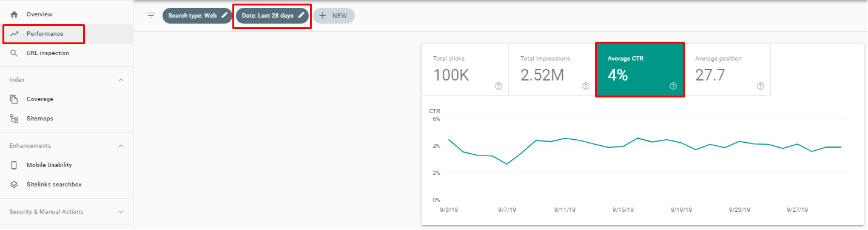The width and height of the screenshot is (868, 230).
Task: Open the Sitelinks searchbox report
Action: click(x=66, y=185)
